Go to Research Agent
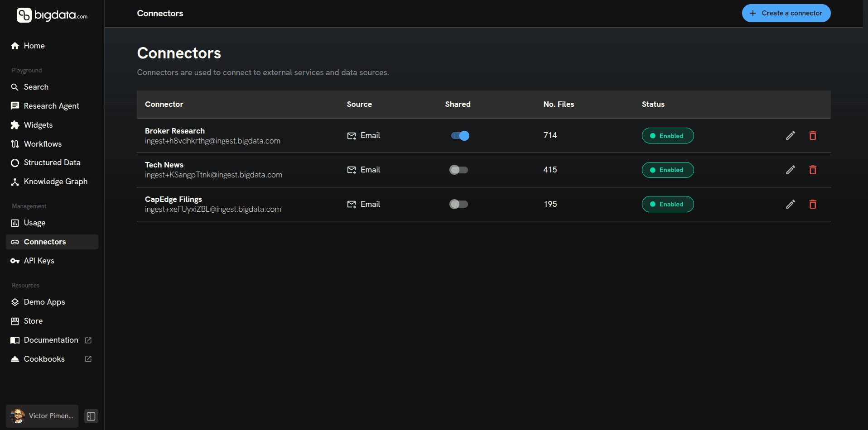 coord(52,106)
